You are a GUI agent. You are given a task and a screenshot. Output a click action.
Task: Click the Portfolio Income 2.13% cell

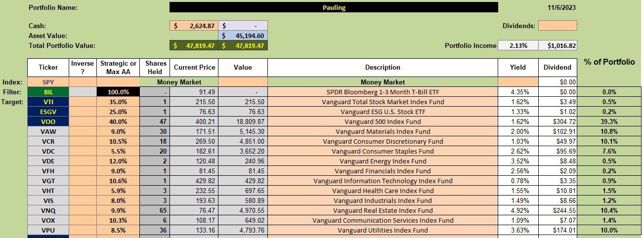(x=518, y=45)
